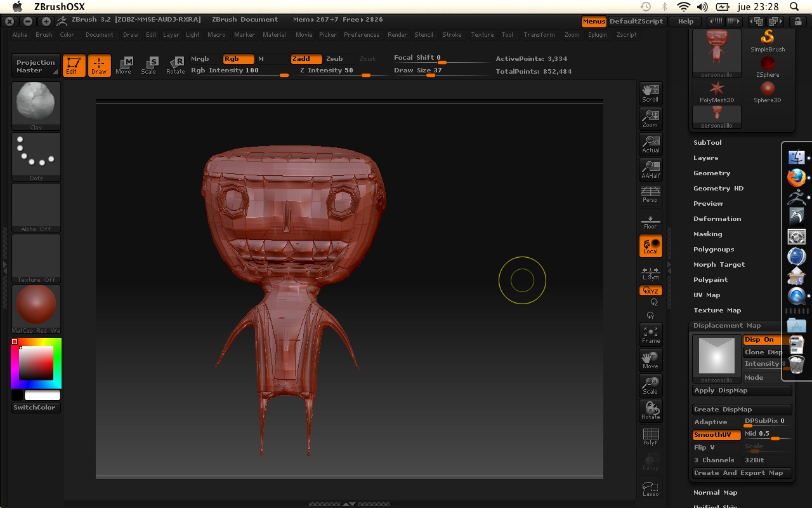The height and width of the screenshot is (508, 812).
Task: Click the Frame mesh icon
Action: coord(650,335)
